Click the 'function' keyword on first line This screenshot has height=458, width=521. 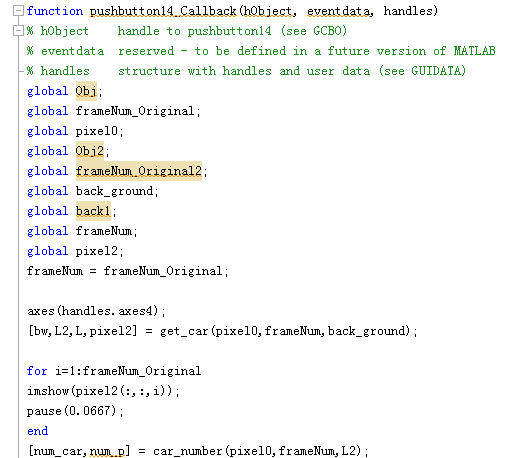55,11
